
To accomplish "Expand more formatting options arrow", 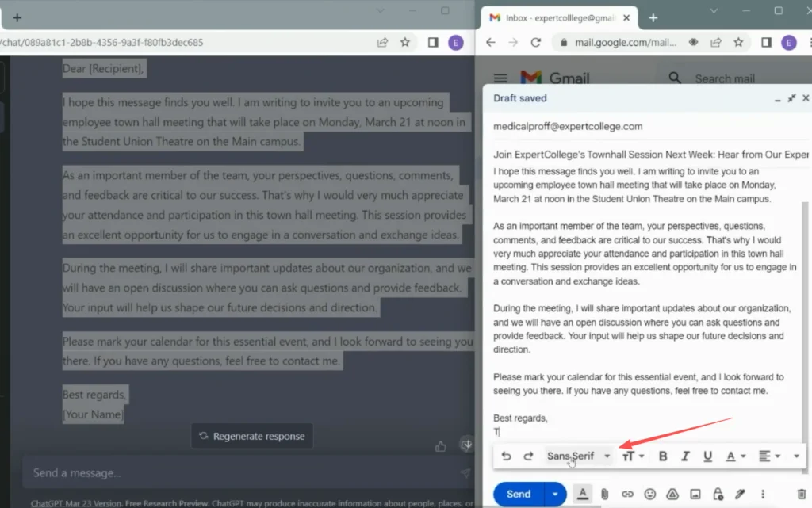I will (x=796, y=456).
